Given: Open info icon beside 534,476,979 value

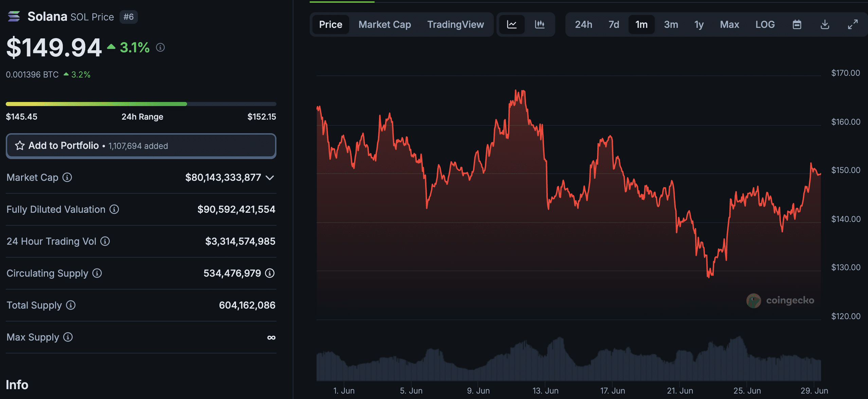Looking at the screenshot, I should point(270,273).
